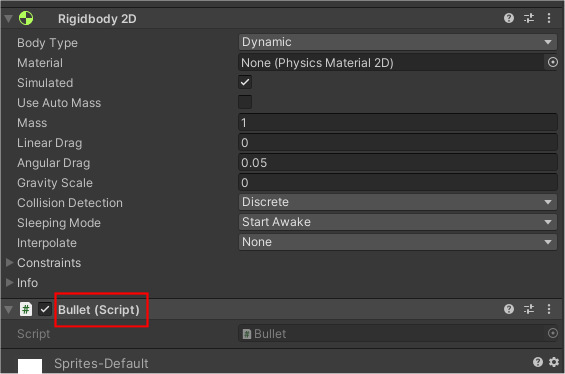Expand the Info section

(x=10, y=282)
